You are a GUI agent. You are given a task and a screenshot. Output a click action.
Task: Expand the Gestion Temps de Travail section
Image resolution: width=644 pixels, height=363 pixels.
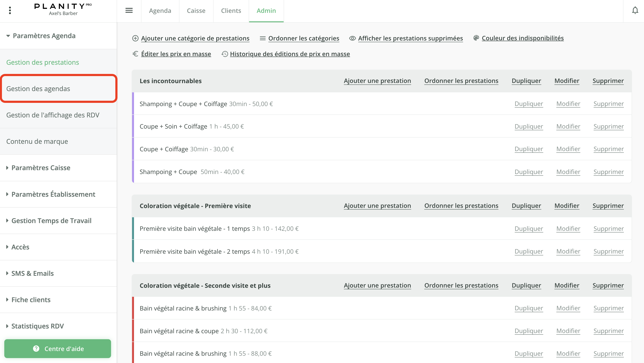(x=51, y=220)
